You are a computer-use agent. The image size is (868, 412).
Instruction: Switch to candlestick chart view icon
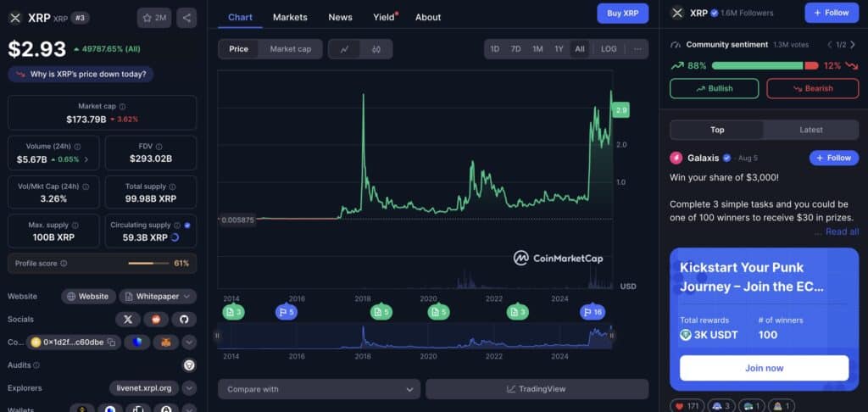point(376,49)
